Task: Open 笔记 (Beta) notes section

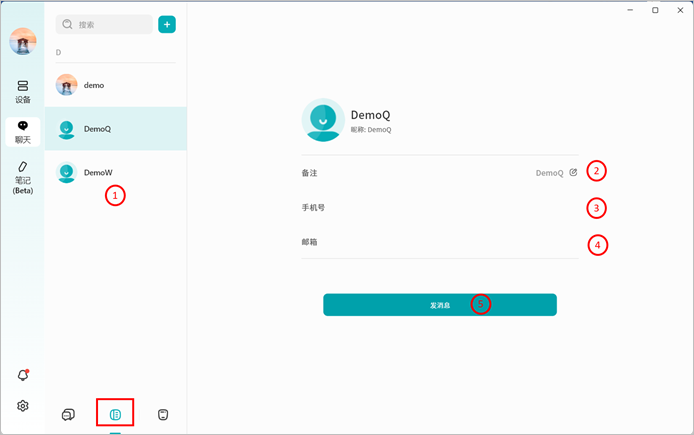Action: click(22, 176)
